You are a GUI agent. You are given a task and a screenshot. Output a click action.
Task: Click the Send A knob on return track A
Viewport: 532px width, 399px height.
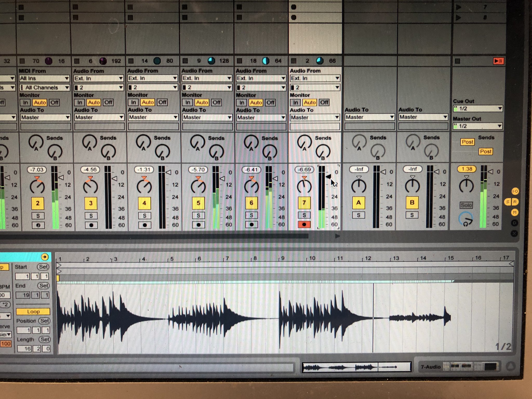coord(359,142)
